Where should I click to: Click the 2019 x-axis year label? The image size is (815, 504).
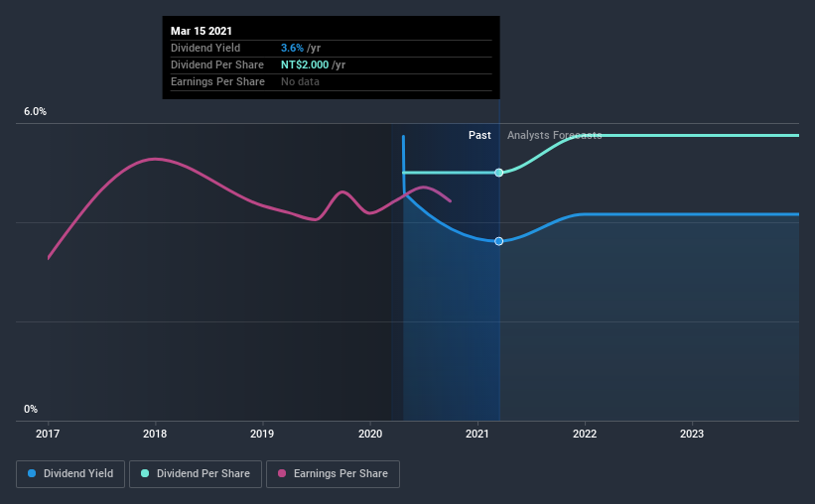[262, 434]
